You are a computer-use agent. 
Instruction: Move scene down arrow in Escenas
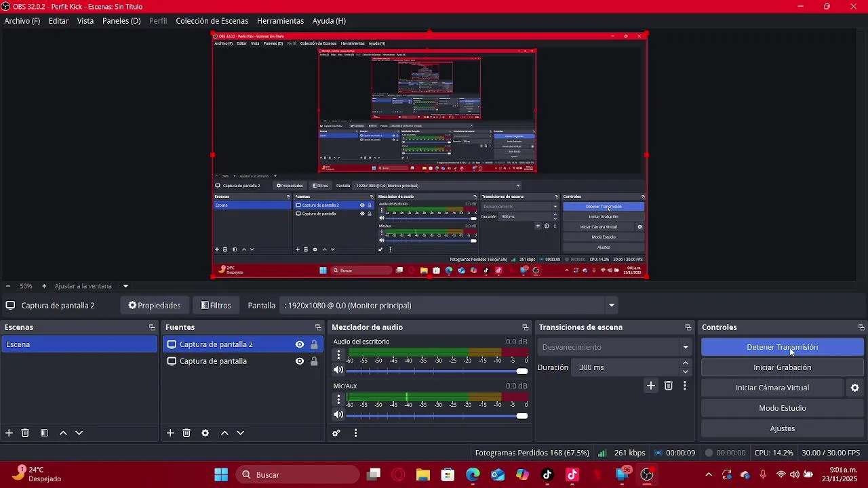[x=79, y=433]
